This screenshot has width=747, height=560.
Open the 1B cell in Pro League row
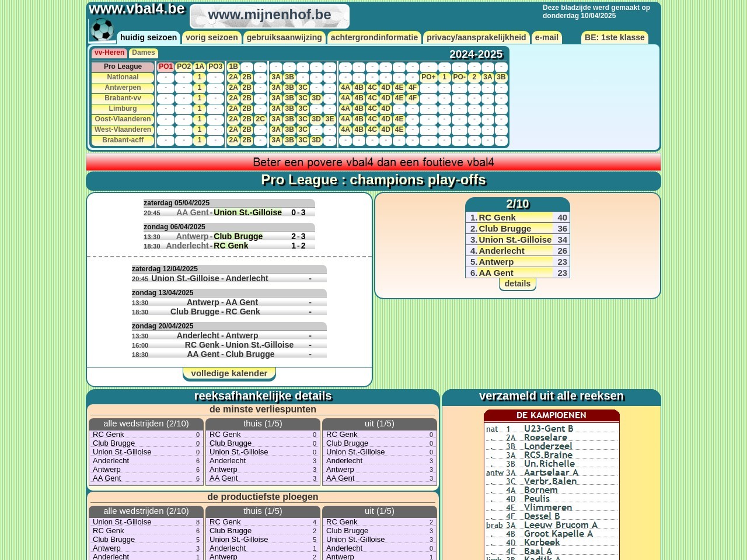click(x=233, y=66)
